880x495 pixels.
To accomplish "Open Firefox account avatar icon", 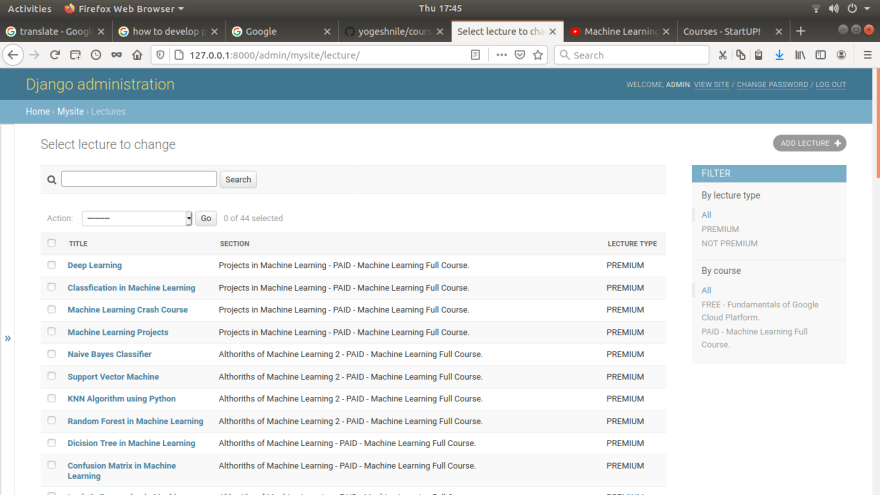I will 841,55.
